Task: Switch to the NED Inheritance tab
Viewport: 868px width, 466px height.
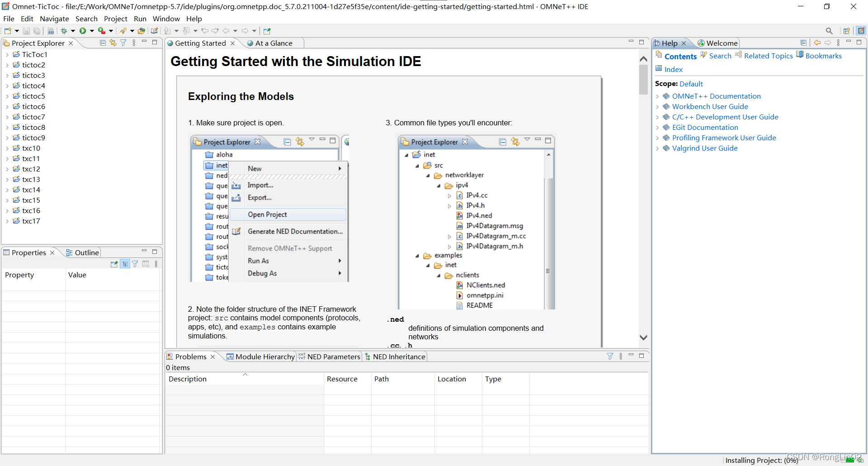Action: (395, 357)
